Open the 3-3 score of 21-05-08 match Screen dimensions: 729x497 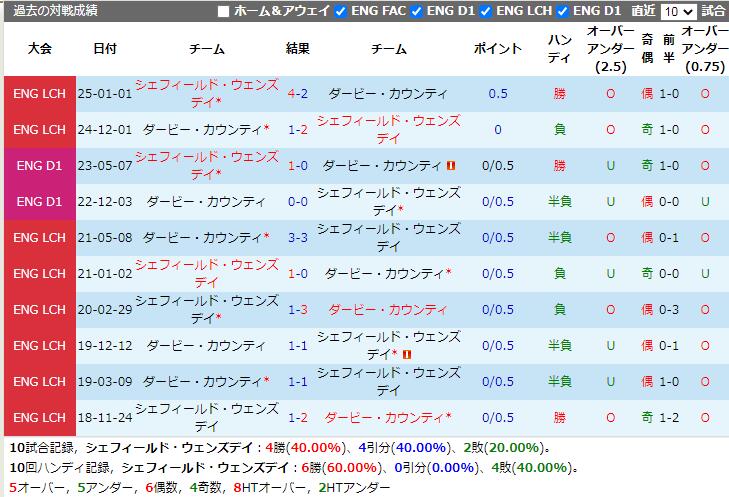pyautogui.click(x=297, y=238)
